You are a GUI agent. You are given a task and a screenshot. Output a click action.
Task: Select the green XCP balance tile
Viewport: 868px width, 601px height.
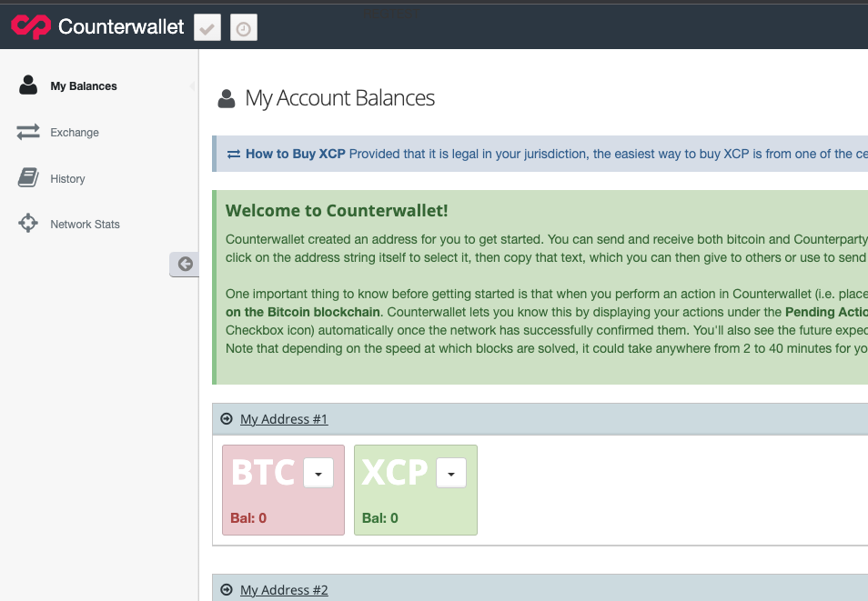coord(416,490)
